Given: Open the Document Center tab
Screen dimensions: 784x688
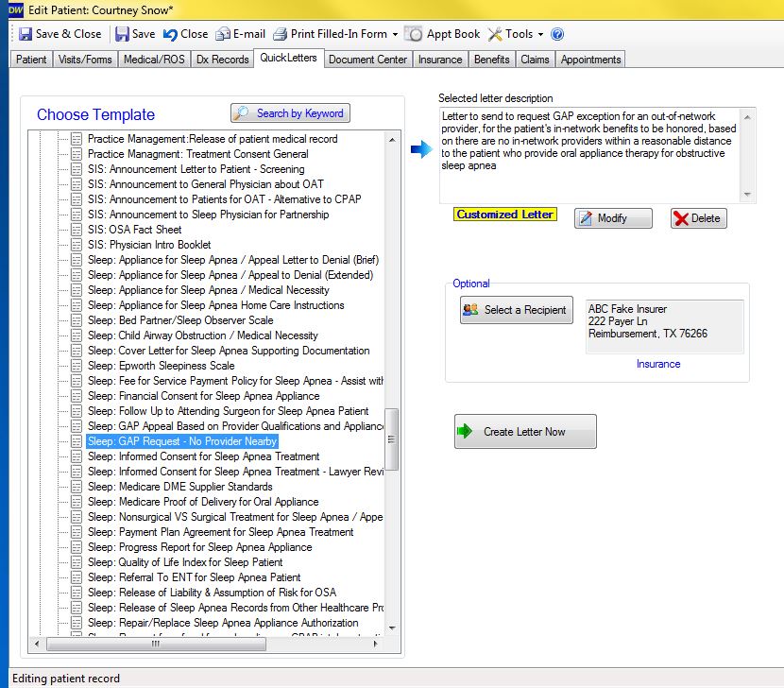Looking at the screenshot, I should (367, 60).
